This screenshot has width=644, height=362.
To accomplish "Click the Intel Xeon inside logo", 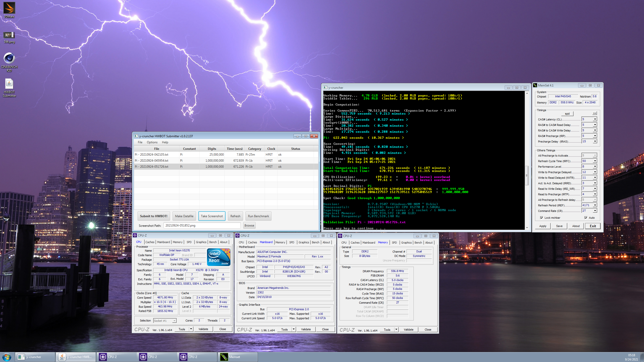I will coord(218,257).
